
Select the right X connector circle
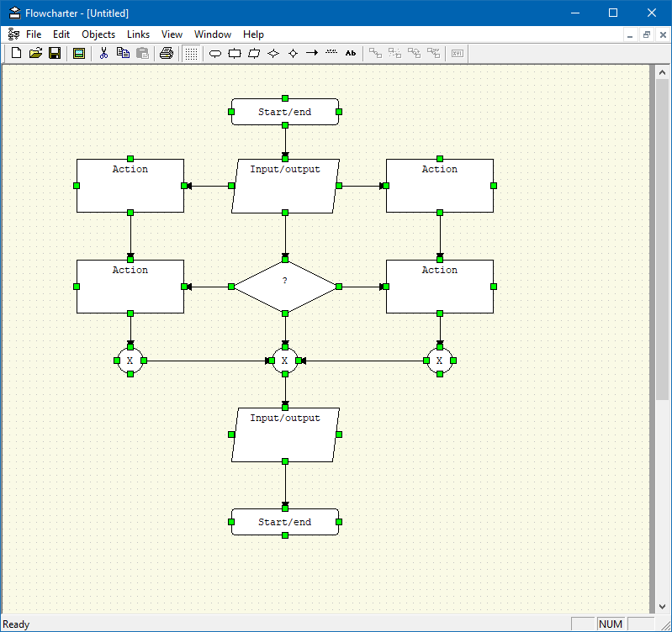(440, 361)
